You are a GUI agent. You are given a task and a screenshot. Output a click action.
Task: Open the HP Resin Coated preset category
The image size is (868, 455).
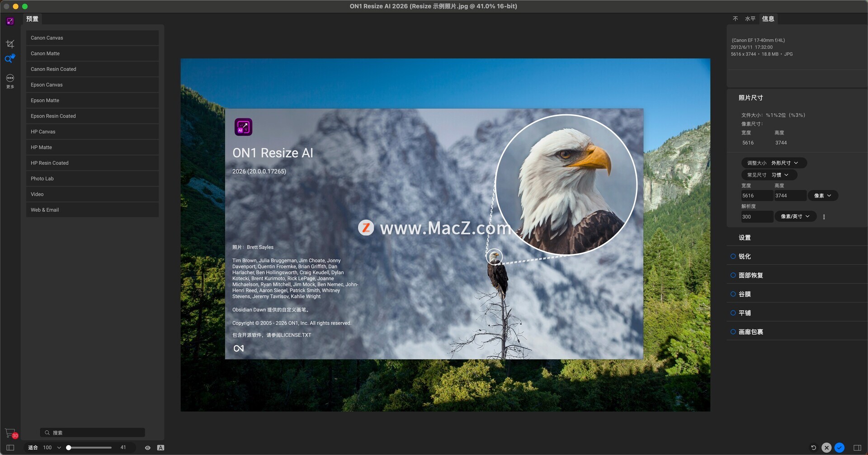coord(92,163)
